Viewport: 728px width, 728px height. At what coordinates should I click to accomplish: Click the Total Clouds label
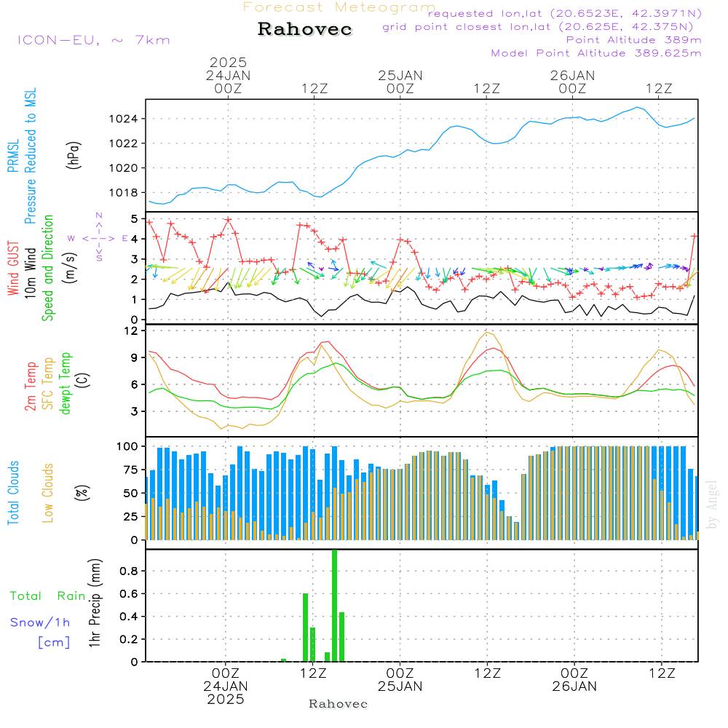pos(13,493)
